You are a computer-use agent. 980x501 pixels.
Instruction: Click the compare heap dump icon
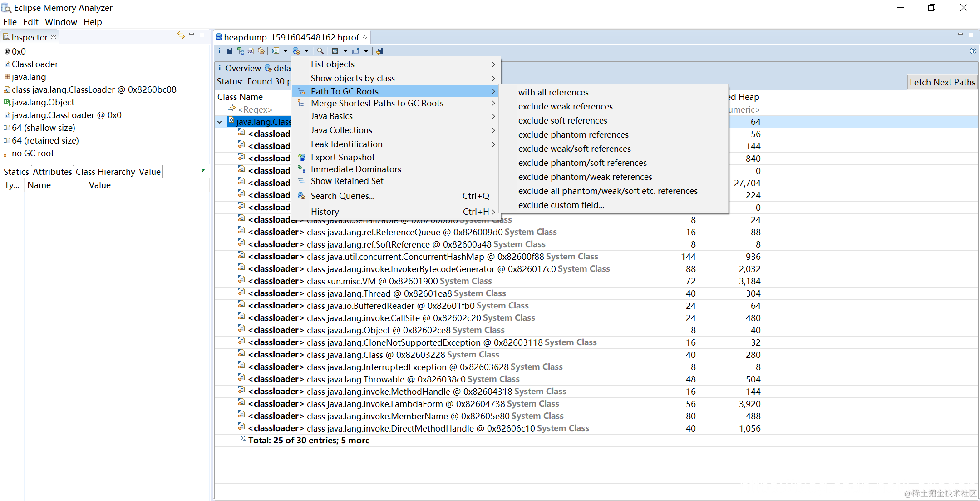point(380,51)
